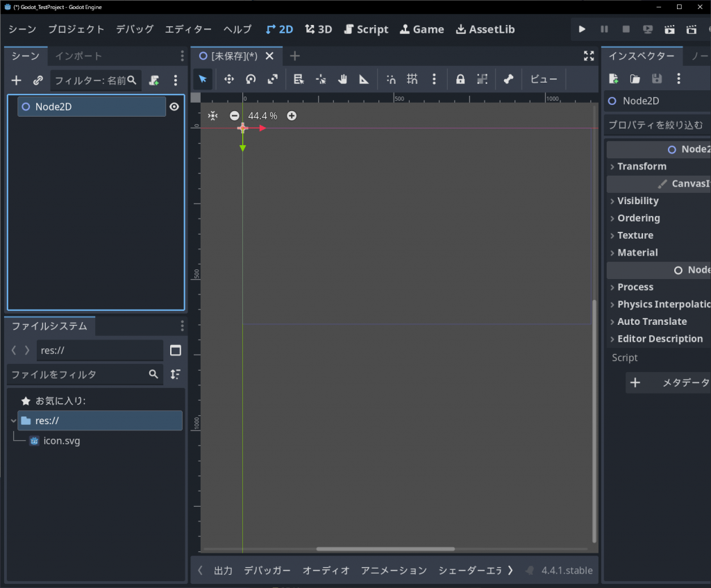Click the Add Child Node plus icon

[x=17, y=81]
